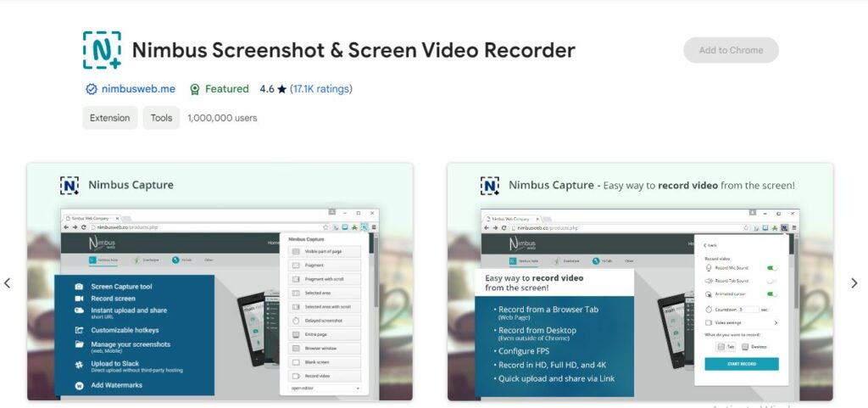Click the verified publisher badge icon
The image size is (868, 408).
[92, 89]
